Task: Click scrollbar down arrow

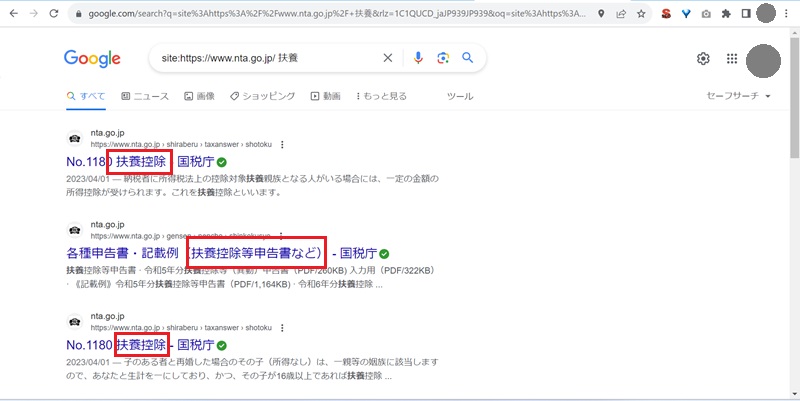Action: click(794, 394)
